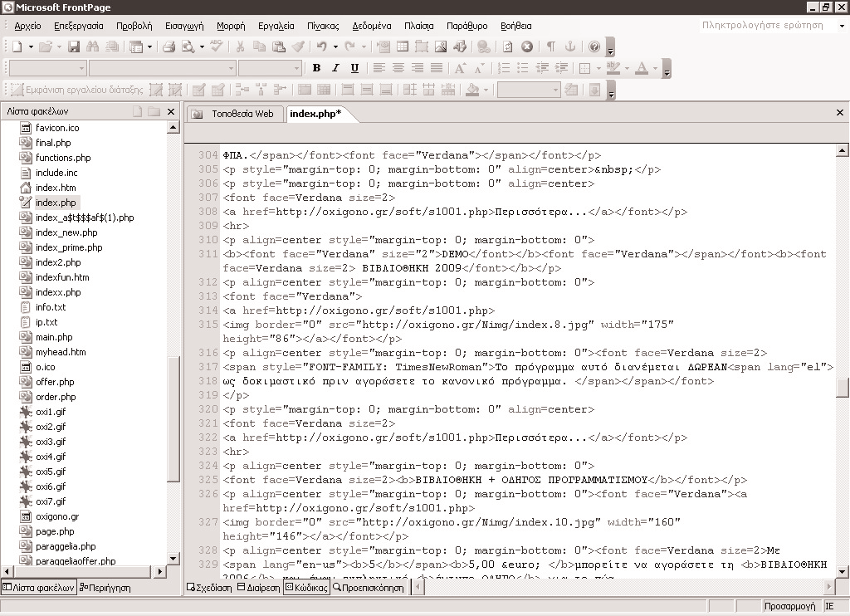850x616 pixels.
Task: Open the Αρχείο menu
Action: (x=27, y=26)
